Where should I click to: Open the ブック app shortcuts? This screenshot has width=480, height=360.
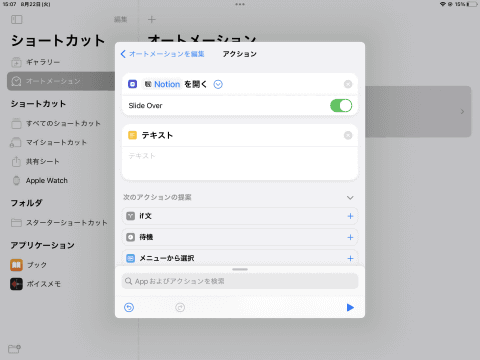point(61,265)
